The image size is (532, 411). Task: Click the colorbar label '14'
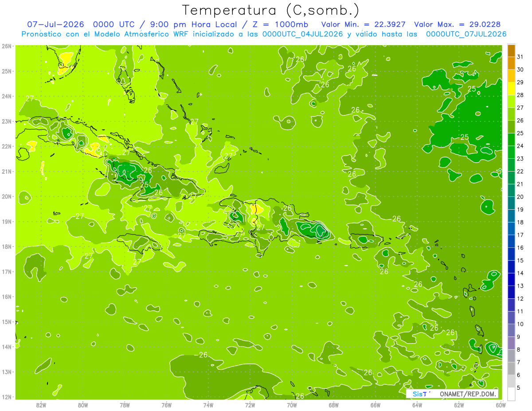pos(520,273)
